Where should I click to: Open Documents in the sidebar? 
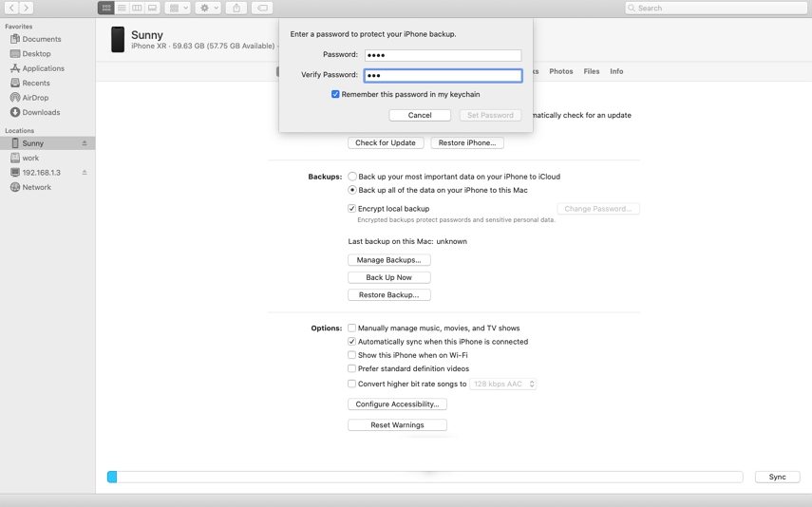click(x=42, y=39)
